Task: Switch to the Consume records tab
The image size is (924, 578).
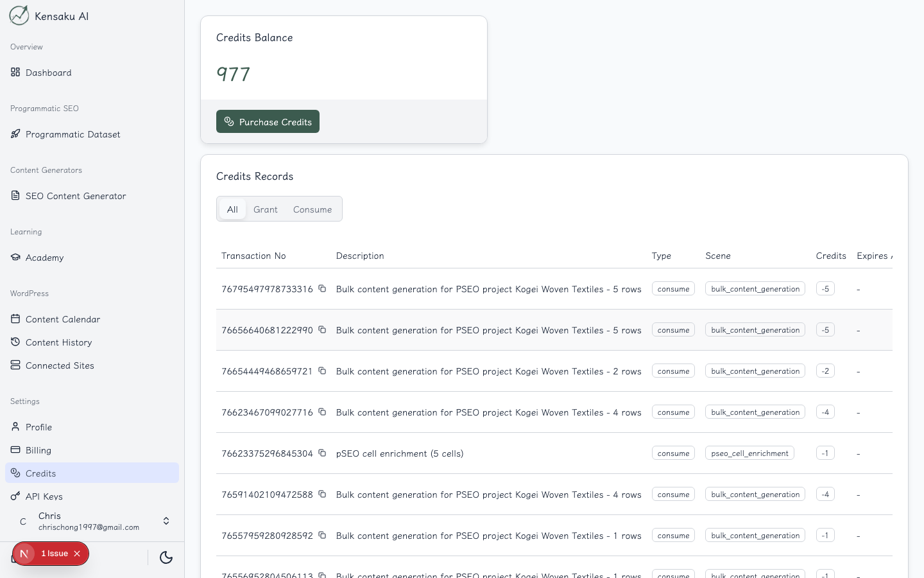Action: [x=312, y=209]
